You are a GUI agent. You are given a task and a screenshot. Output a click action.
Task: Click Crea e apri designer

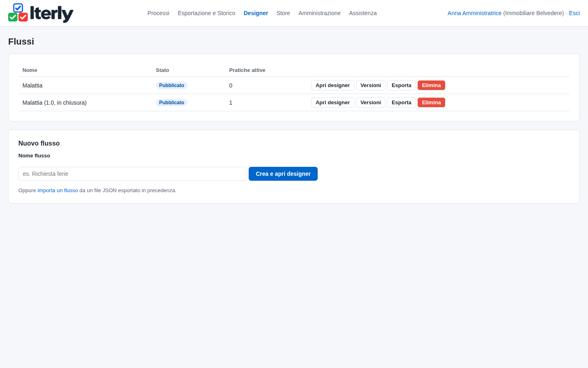click(x=283, y=174)
